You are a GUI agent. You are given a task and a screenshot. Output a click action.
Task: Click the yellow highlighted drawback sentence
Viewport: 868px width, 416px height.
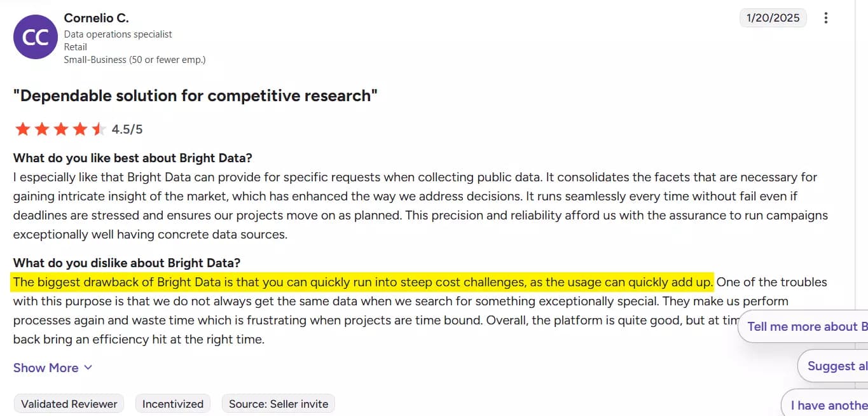[x=362, y=282]
